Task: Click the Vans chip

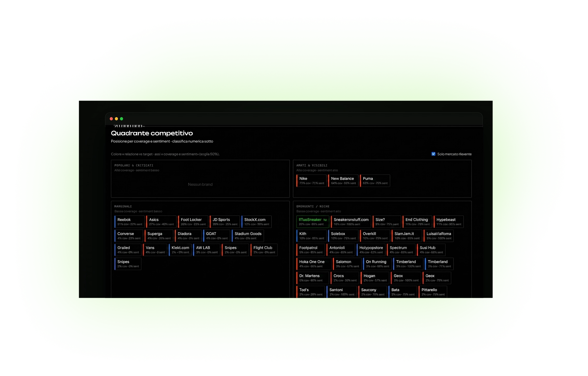Action: click(155, 250)
